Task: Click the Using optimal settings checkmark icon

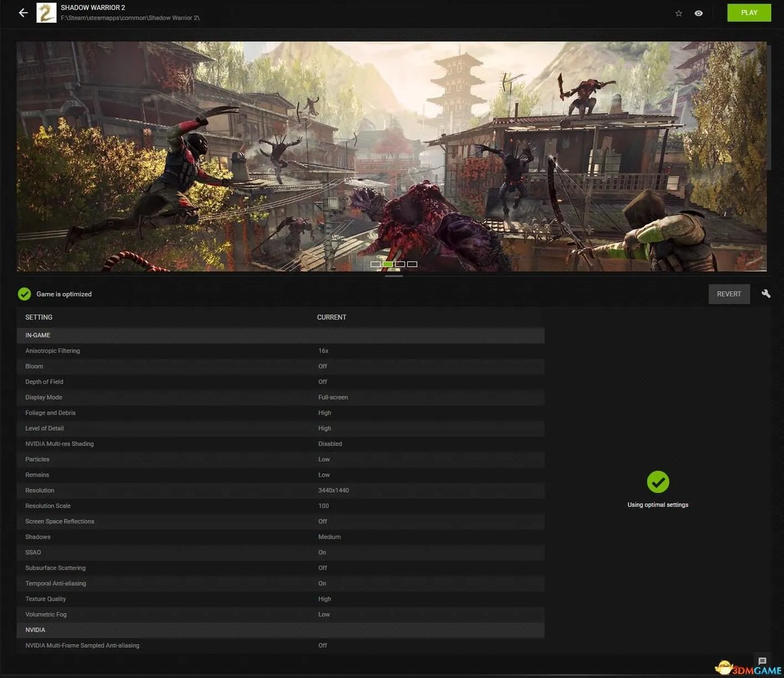Action: [x=658, y=482]
